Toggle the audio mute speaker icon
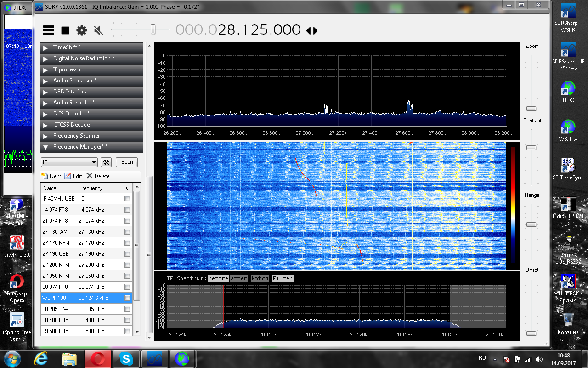This screenshot has width=588, height=368. [98, 30]
